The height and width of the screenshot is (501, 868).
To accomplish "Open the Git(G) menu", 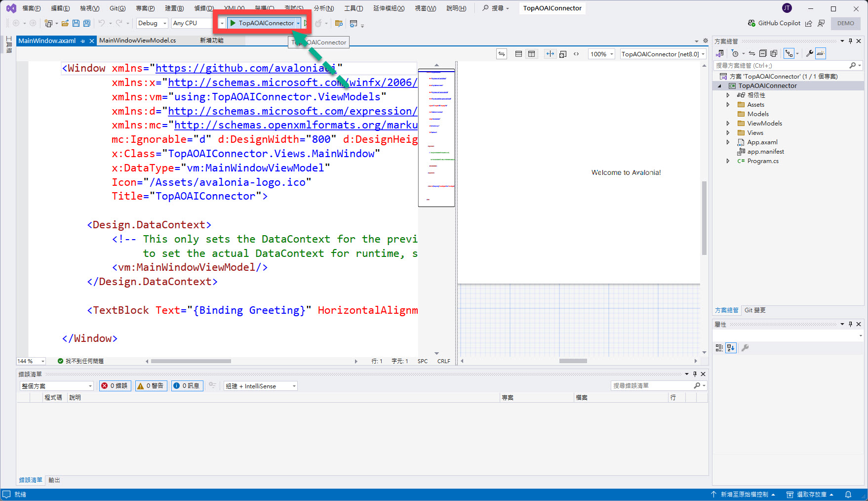I will coord(118,8).
